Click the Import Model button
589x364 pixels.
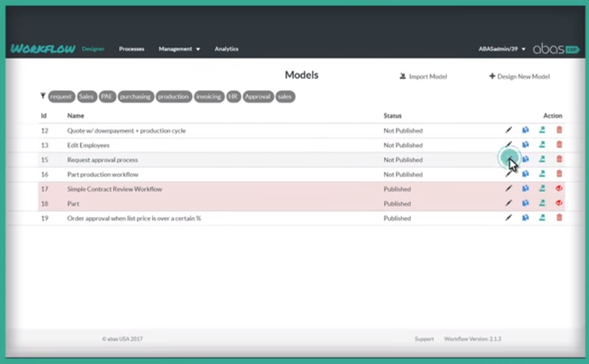[x=424, y=76]
